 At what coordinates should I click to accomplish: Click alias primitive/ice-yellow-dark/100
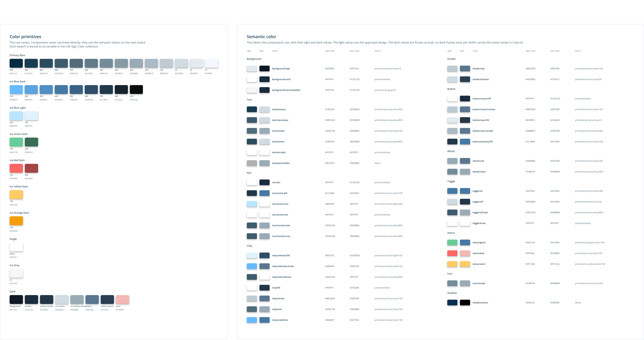pos(590,264)
